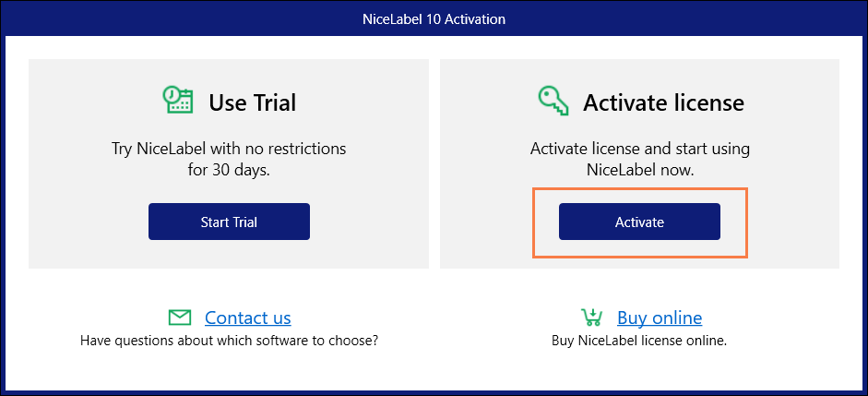The width and height of the screenshot is (868, 396).
Task: Click the calendar clock Use Trial icon
Action: [x=177, y=101]
